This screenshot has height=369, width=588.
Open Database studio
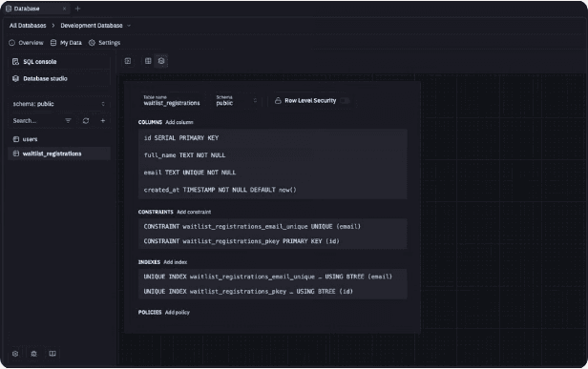click(59, 79)
